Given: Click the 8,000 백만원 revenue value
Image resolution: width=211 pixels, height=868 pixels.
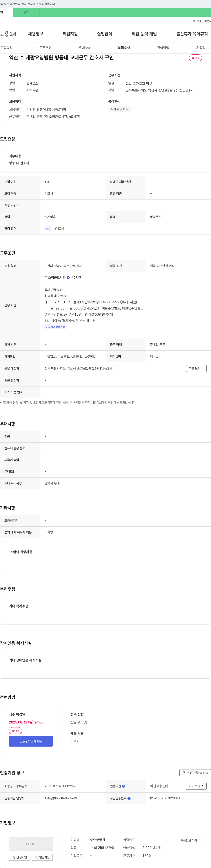Looking at the screenshot, I should point(152,848).
